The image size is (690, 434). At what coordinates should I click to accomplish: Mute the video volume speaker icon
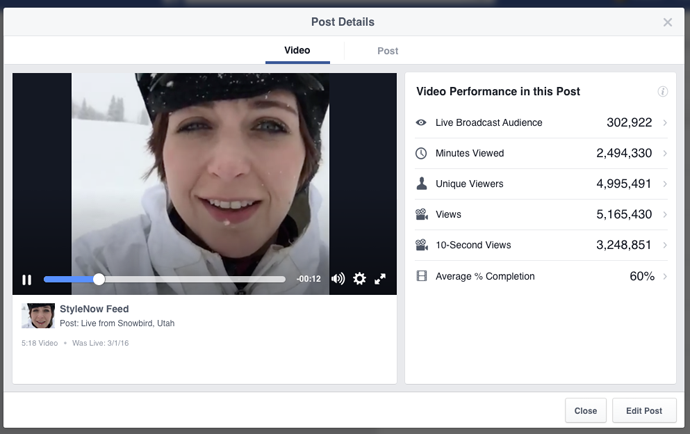point(338,279)
